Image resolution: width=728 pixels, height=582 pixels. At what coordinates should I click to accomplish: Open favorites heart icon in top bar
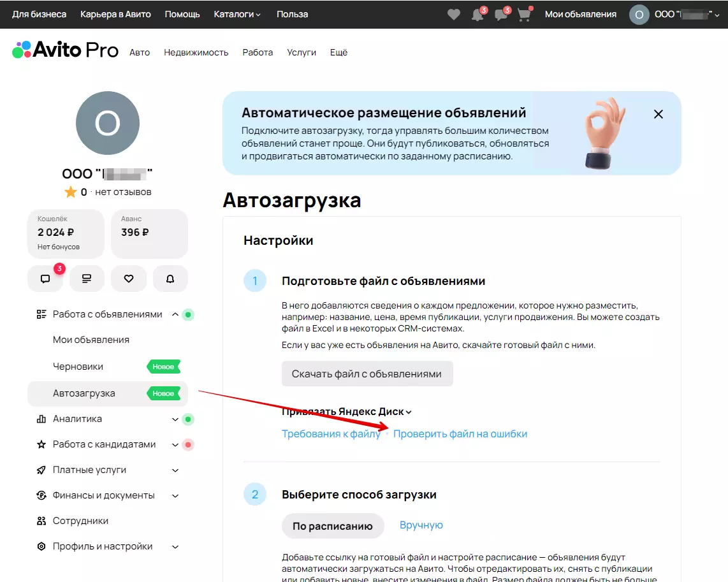tap(454, 15)
